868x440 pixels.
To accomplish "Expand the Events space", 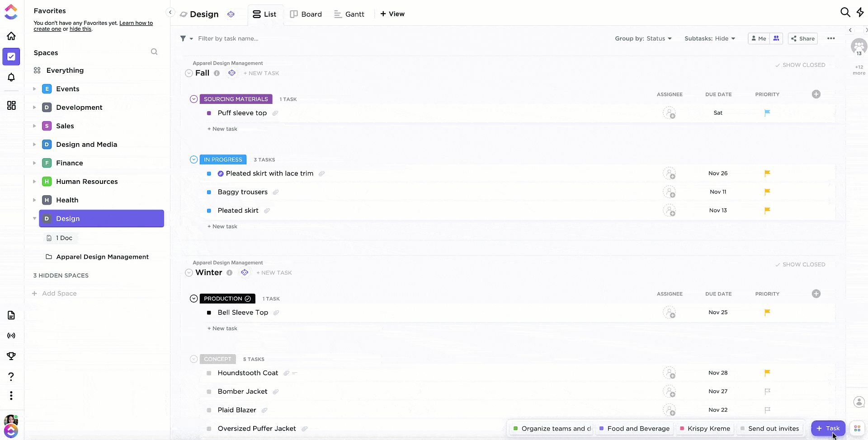I will [x=34, y=89].
